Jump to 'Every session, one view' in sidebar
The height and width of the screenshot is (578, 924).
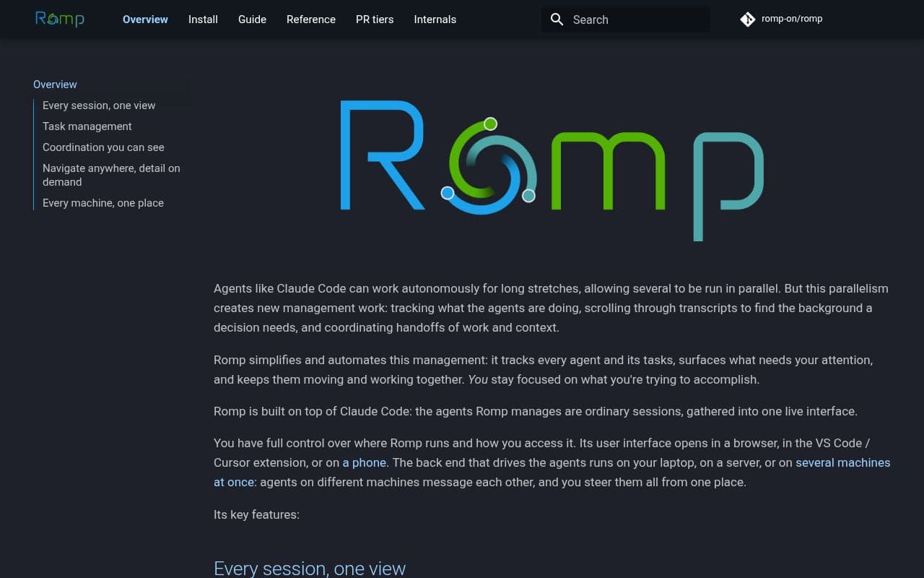tap(99, 105)
